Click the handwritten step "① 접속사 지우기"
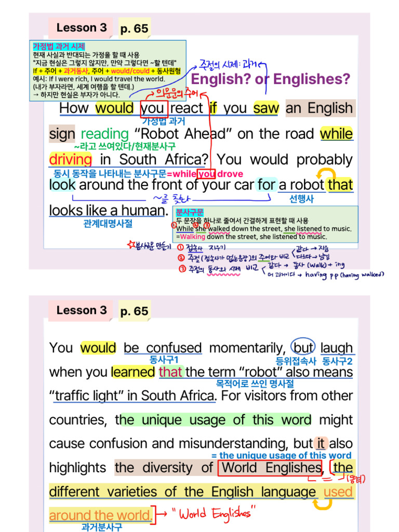Screen dimensions: 399x532 (x=201, y=248)
